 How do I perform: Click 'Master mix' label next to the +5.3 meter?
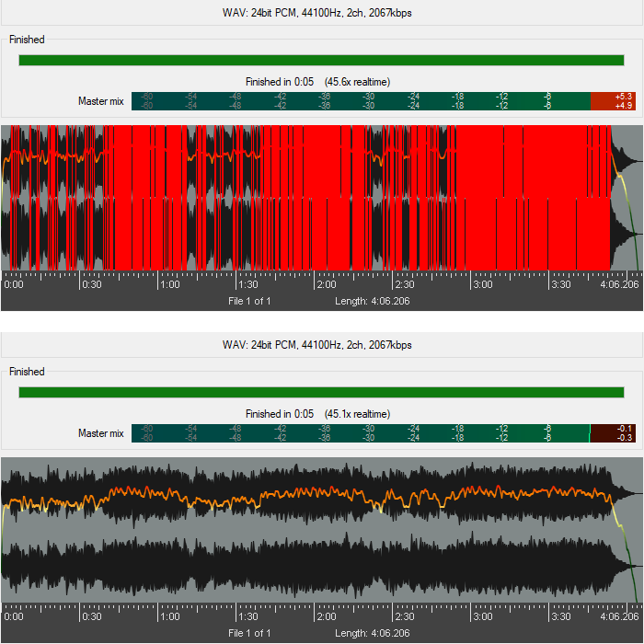click(x=101, y=101)
